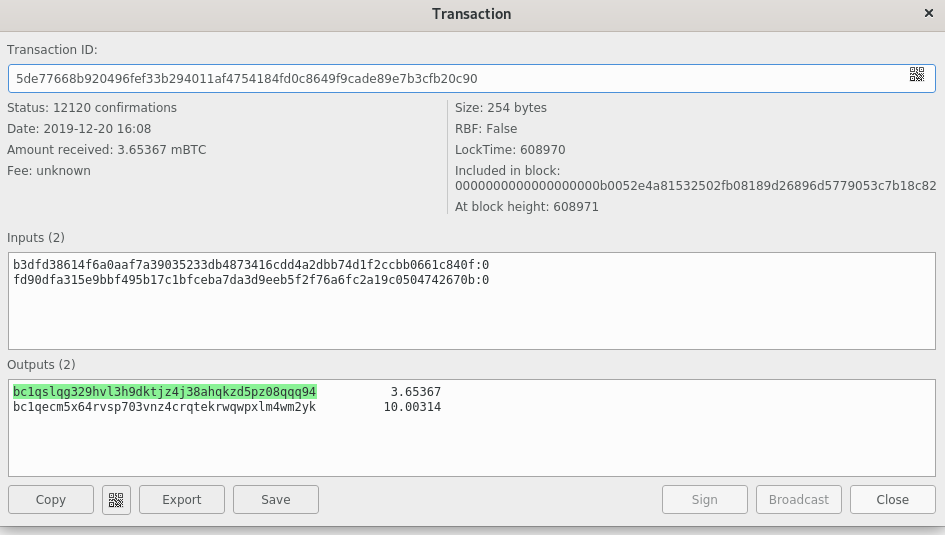Focus the Transaction ID input field

[x=471, y=78]
